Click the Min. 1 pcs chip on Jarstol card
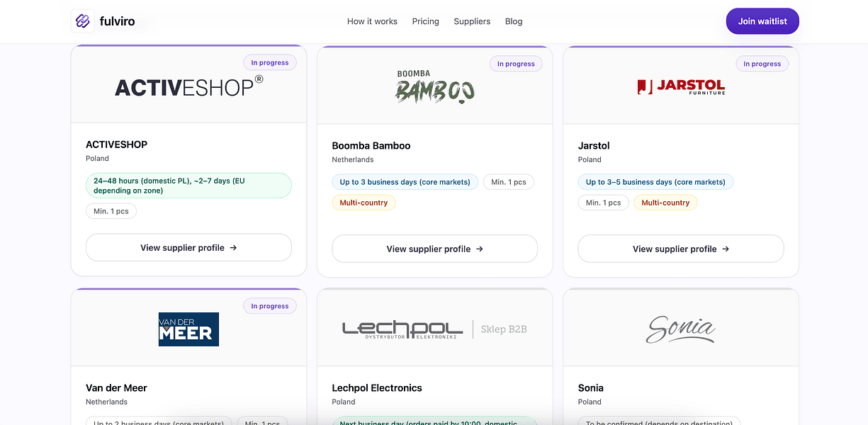This screenshot has height=425, width=868. 603,202
